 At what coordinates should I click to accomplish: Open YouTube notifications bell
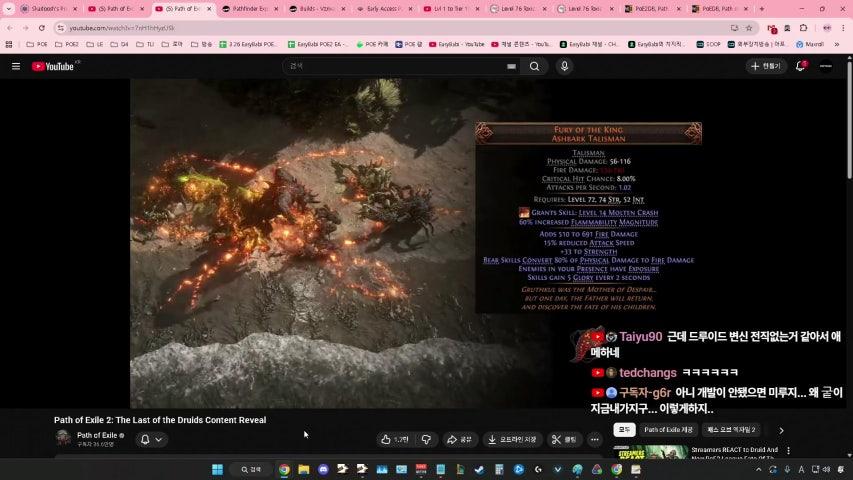800,66
